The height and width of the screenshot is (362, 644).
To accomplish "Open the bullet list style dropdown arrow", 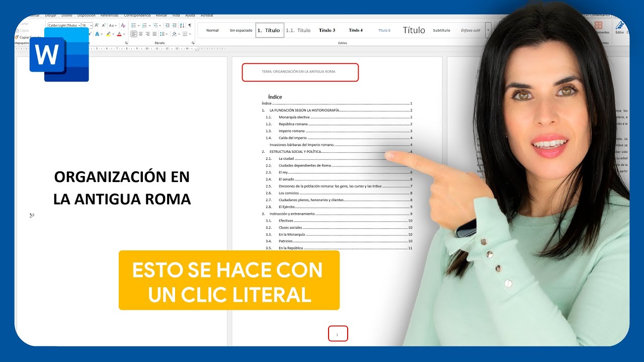I will (139, 25).
